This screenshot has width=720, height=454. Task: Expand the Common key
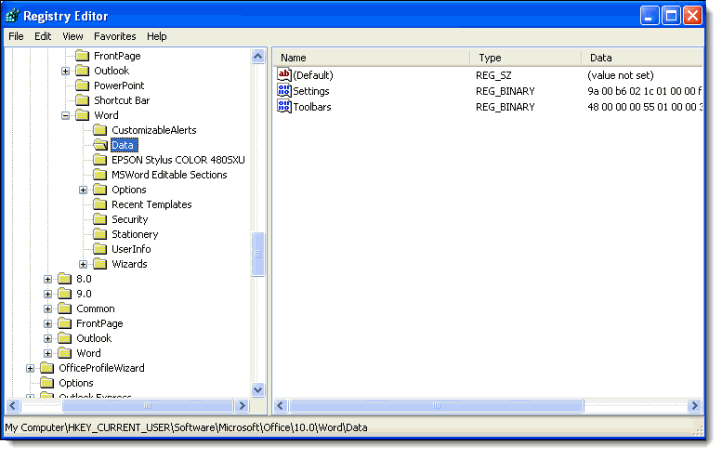point(48,309)
